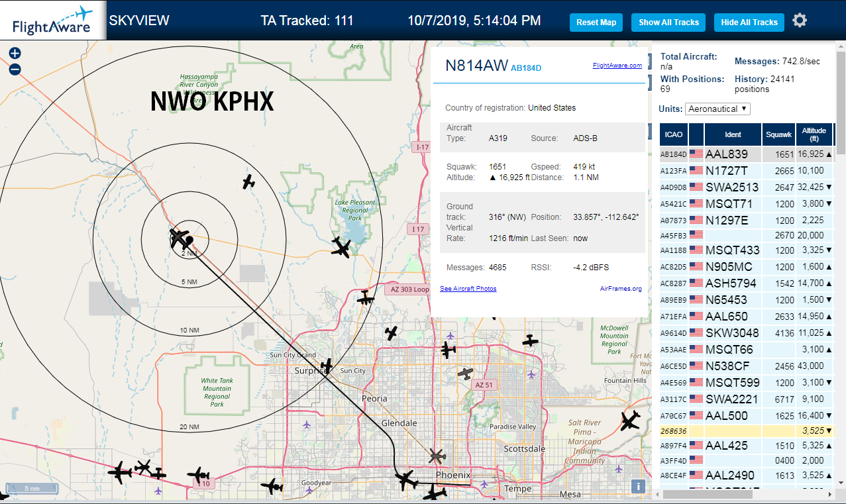Click the Reset Map button
The height and width of the screenshot is (504, 846).
[x=596, y=22]
